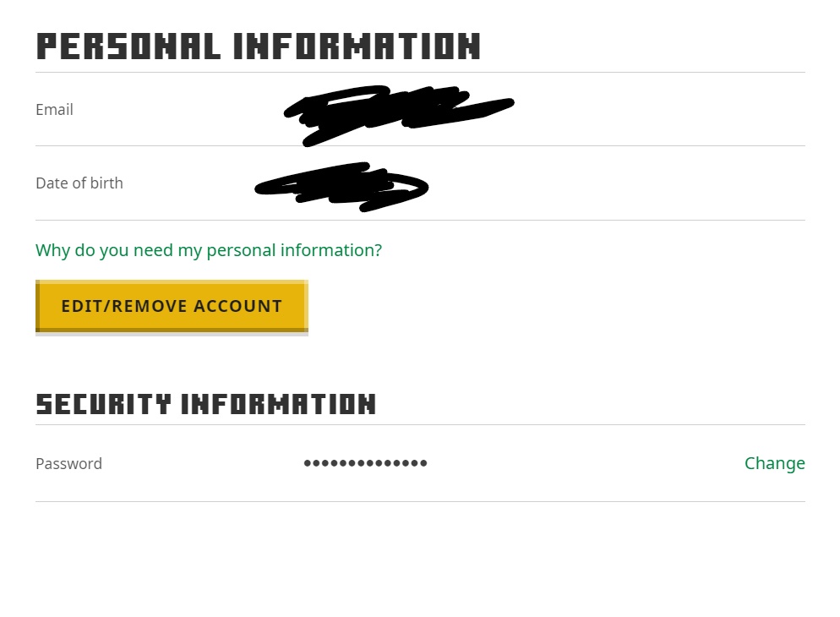Click the Edit/Remove Account button

pyautogui.click(x=172, y=306)
